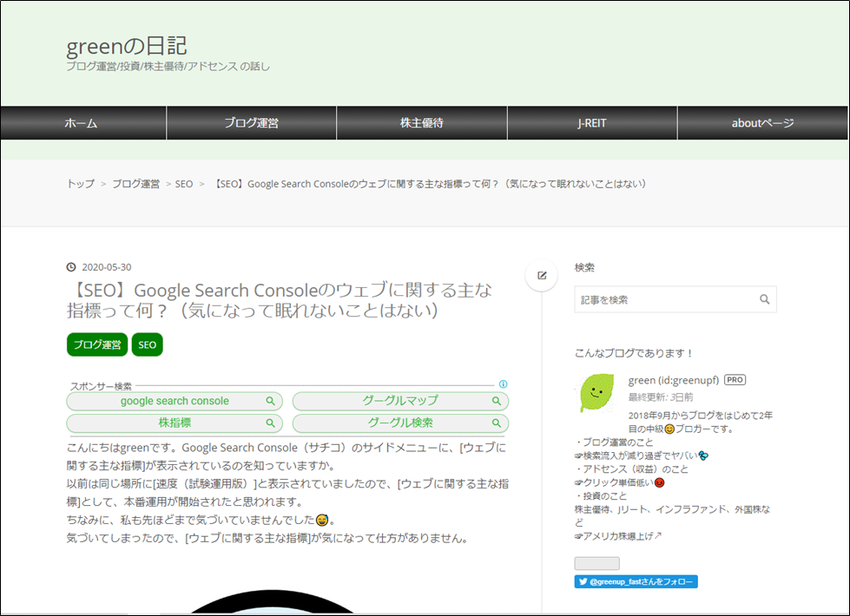This screenshot has height=616, width=850.
Task: Click the クリック単価低い text in the sidebar
Action: point(618,482)
